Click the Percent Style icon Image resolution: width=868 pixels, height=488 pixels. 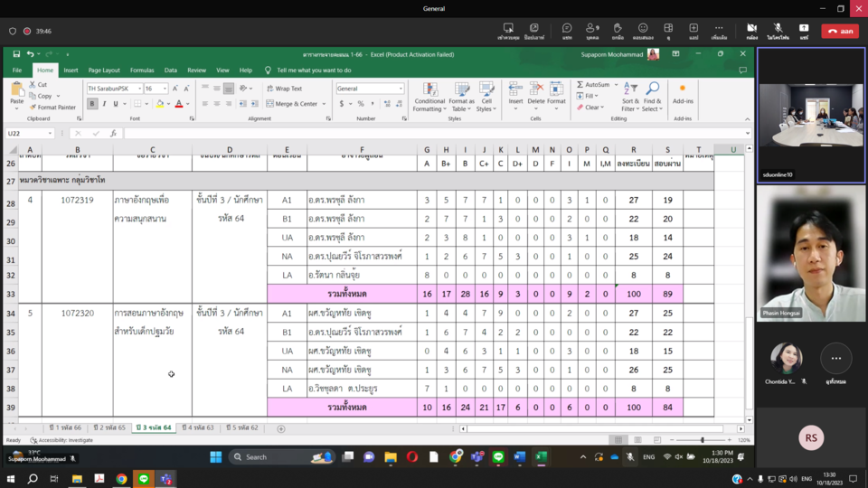coord(361,104)
